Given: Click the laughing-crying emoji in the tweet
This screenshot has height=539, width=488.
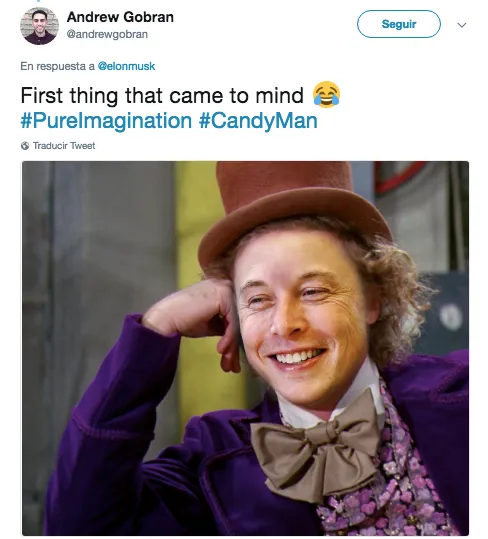Looking at the screenshot, I should (x=326, y=95).
